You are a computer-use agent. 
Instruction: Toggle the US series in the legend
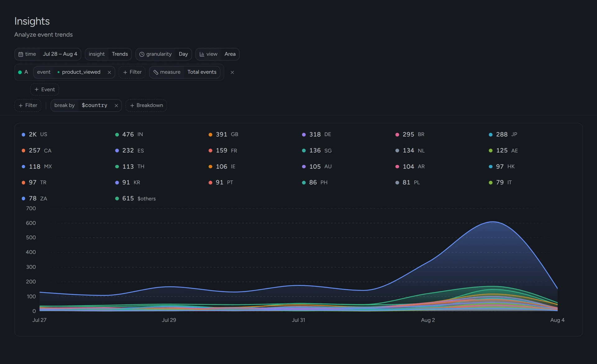(35, 134)
